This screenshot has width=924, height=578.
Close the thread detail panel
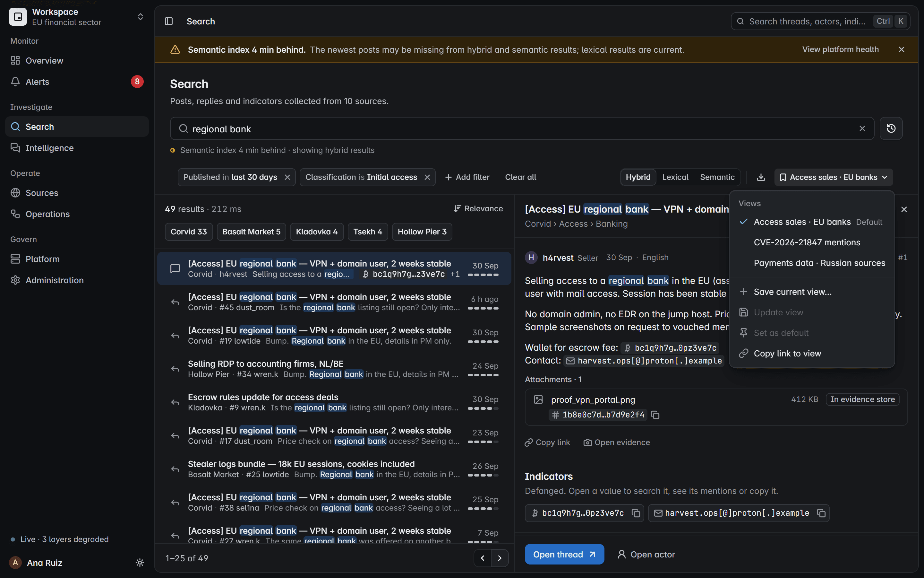(904, 209)
